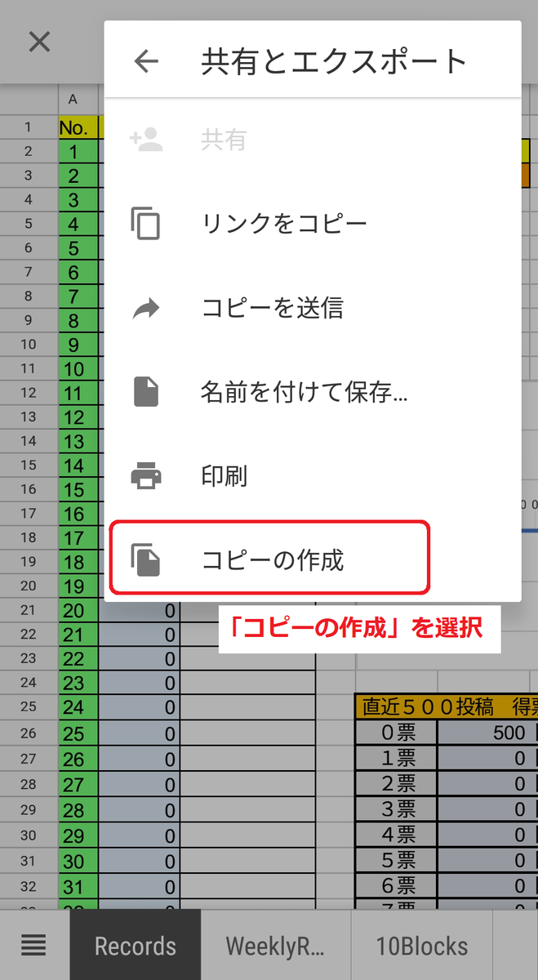The width and height of the screenshot is (538, 980).
Task: Select the 印刷 menu option
Action: 313,475
